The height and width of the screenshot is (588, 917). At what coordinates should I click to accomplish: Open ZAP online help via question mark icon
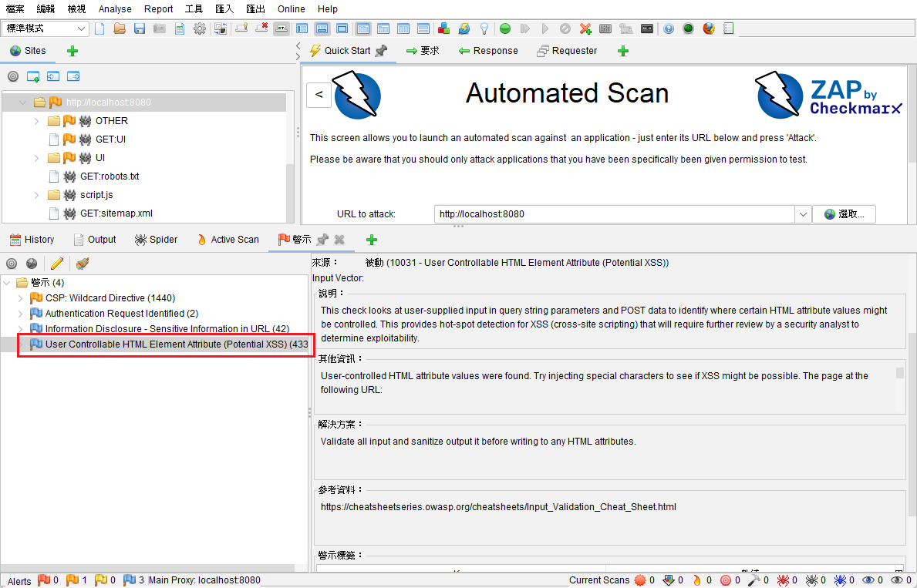coord(668,28)
